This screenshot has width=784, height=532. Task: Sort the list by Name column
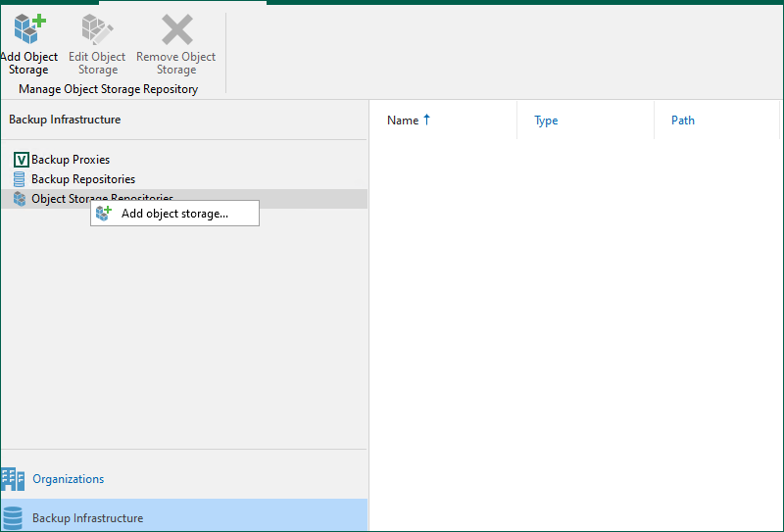click(x=403, y=121)
